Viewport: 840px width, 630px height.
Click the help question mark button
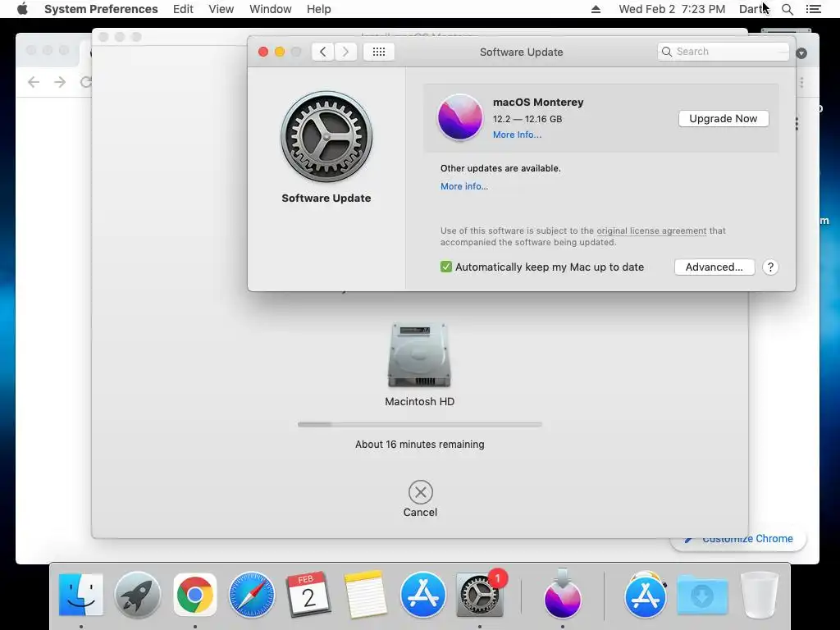click(770, 267)
